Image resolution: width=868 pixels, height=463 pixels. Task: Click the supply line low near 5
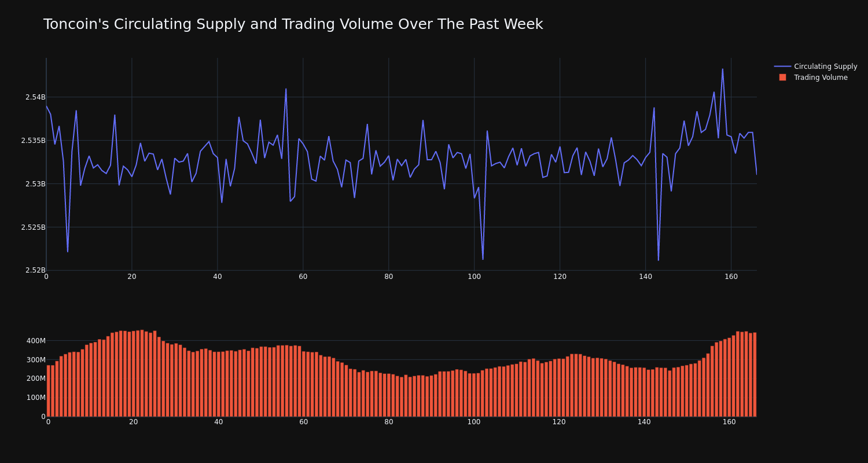pos(68,252)
